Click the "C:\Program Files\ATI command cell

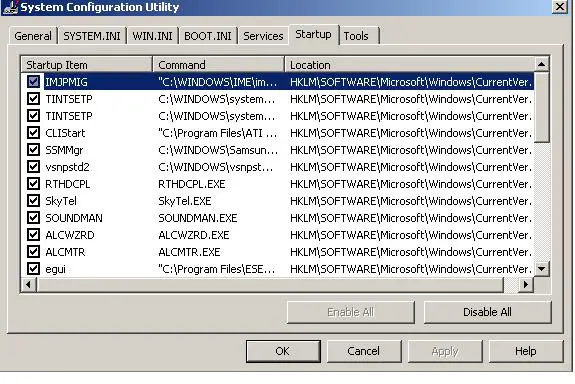click(x=218, y=133)
